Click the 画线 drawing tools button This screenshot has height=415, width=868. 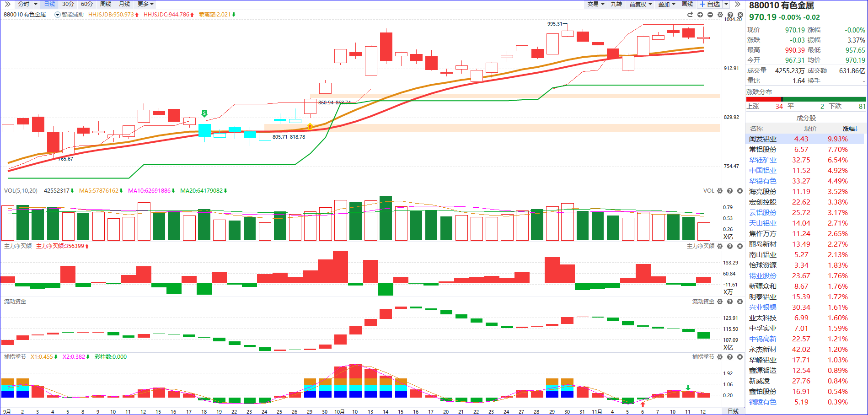point(687,4)
